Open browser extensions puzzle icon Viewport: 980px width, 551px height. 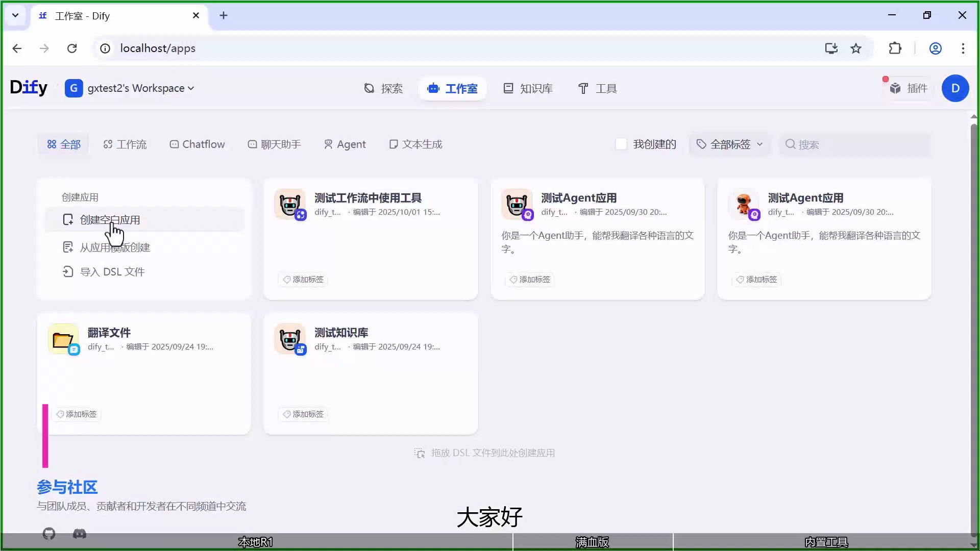[895, 48]
